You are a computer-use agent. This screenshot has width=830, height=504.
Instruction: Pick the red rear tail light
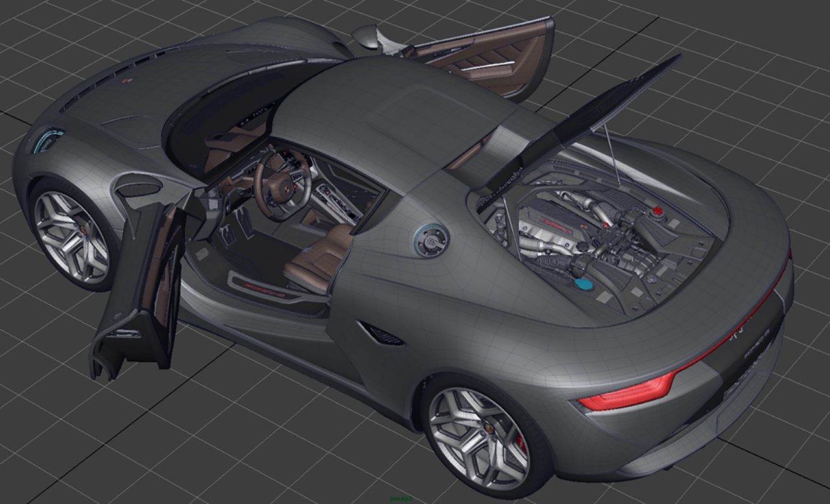tap(626, 393)
